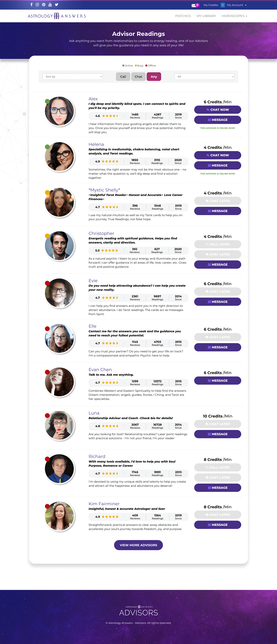Expand the My Account menu

coord(237,5)
